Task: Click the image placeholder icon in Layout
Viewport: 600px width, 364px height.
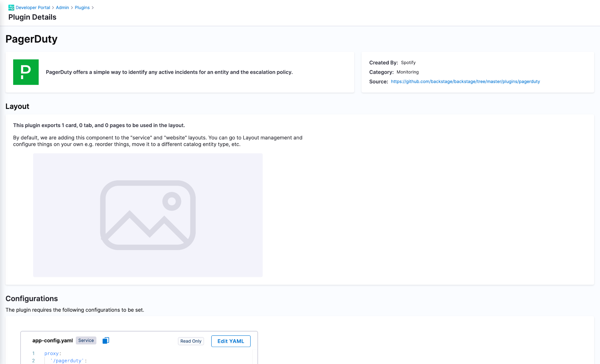Action: (148, 215)
